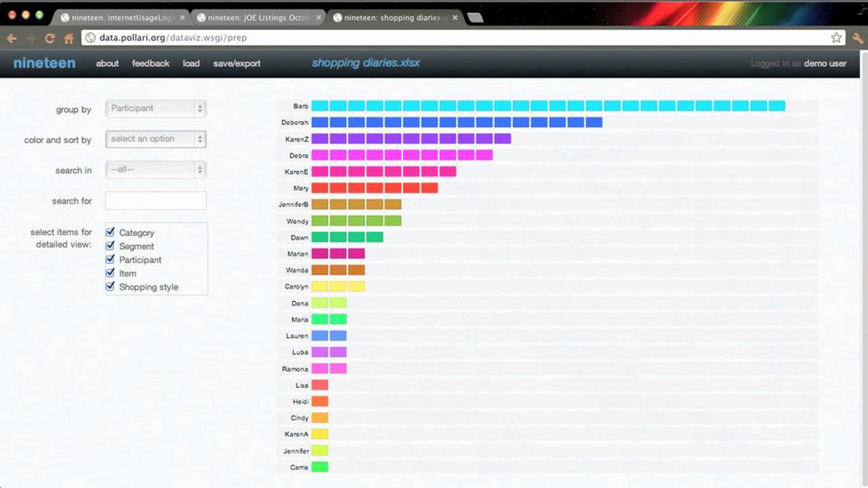
Task: Click the browser forward arrow
Action: pos(31,38)
